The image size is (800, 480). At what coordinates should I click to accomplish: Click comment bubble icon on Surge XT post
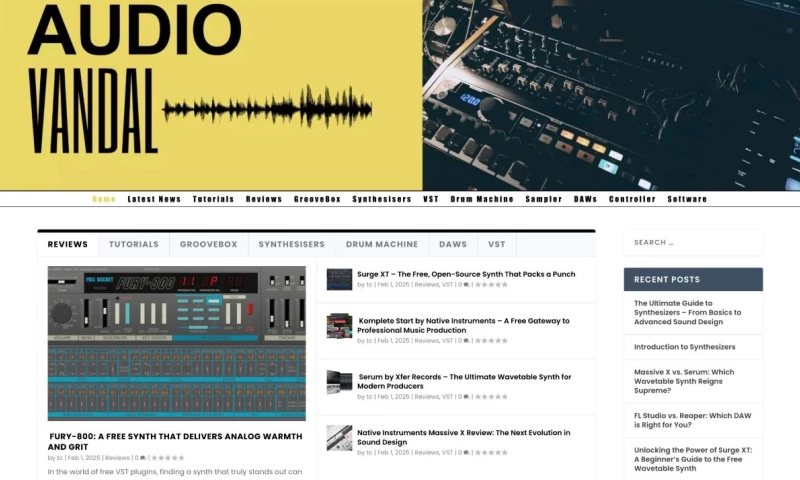click(466, 285)
